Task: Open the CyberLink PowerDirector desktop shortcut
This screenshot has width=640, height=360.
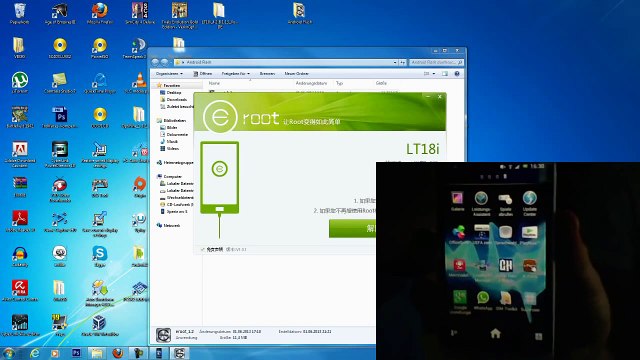Action: [x=60, y=155]
